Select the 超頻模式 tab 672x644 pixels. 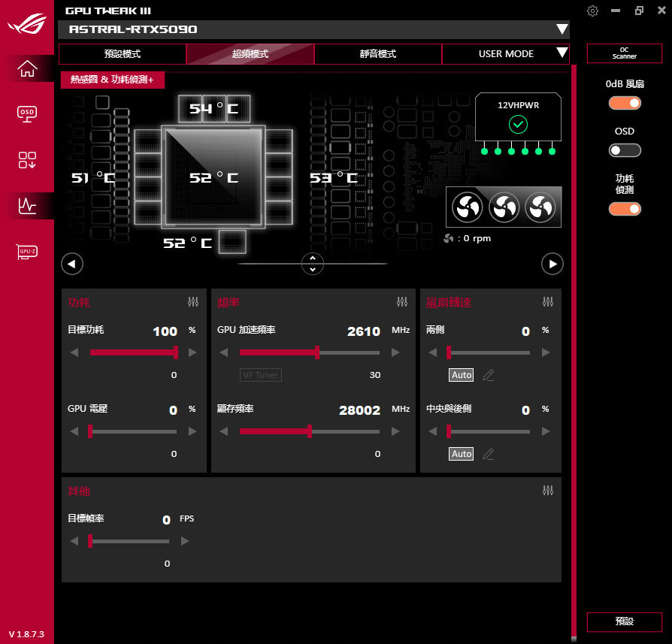(250, 54)
